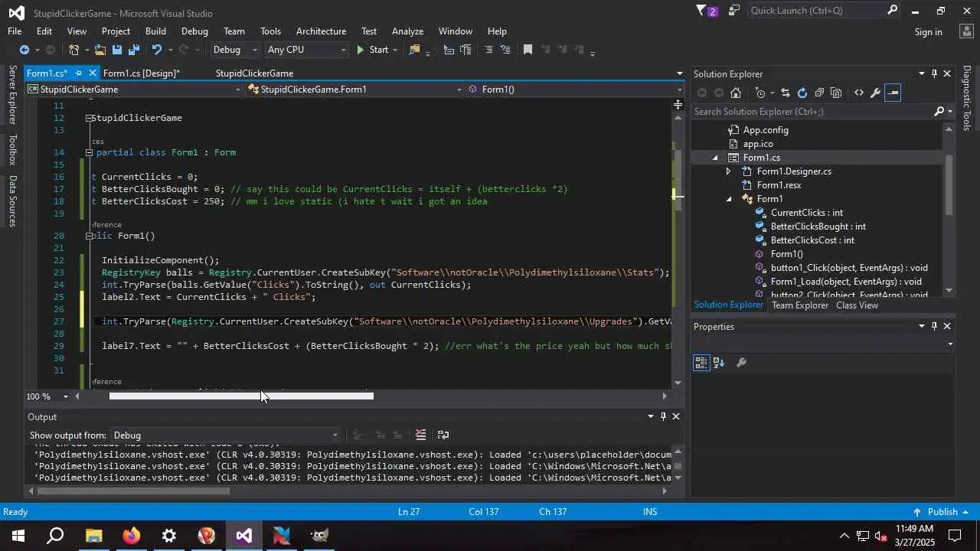Screen dimensions: 980x551
Task: Collapse the Form1.cs node in Solution Explorer
Action: coord(715,158)
